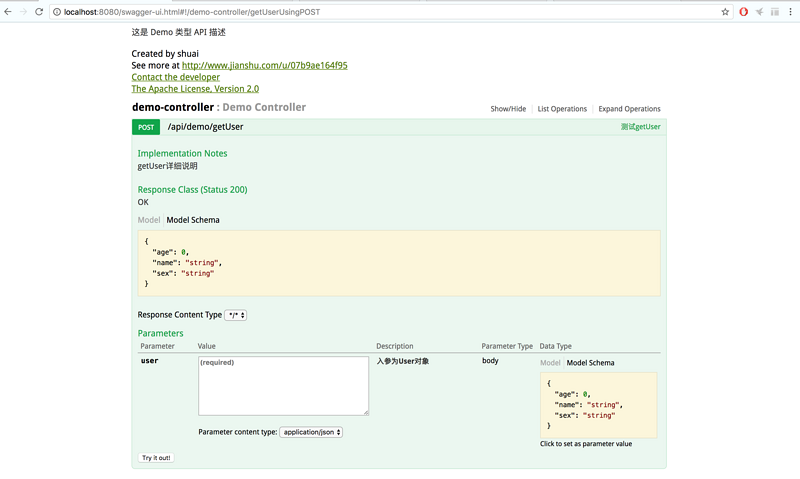Collapse the POST /api/demo/getUser operation
The image size is (800, 479).
tap(205, 127)
